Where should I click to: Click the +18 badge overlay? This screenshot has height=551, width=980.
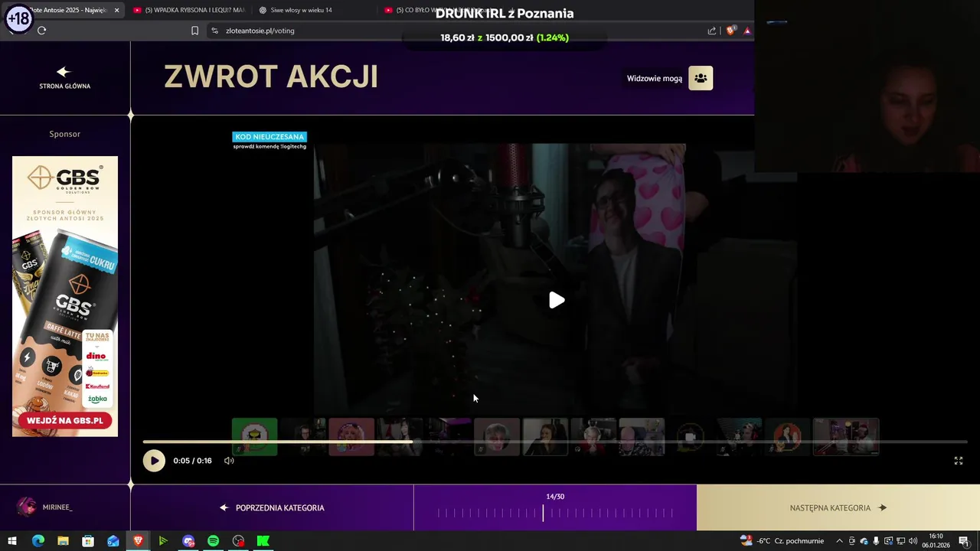[x=18, y=18]
